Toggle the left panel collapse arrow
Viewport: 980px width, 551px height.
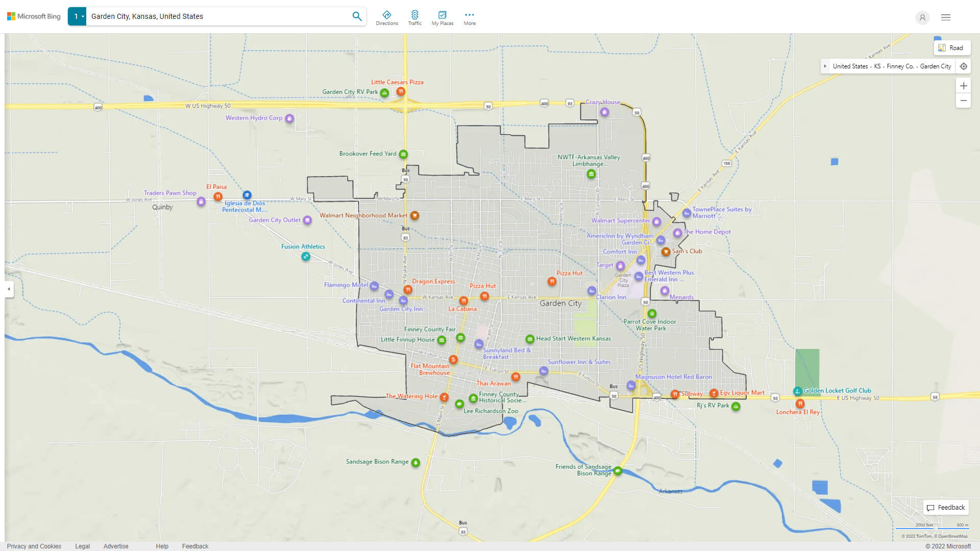tap(9, 289)
